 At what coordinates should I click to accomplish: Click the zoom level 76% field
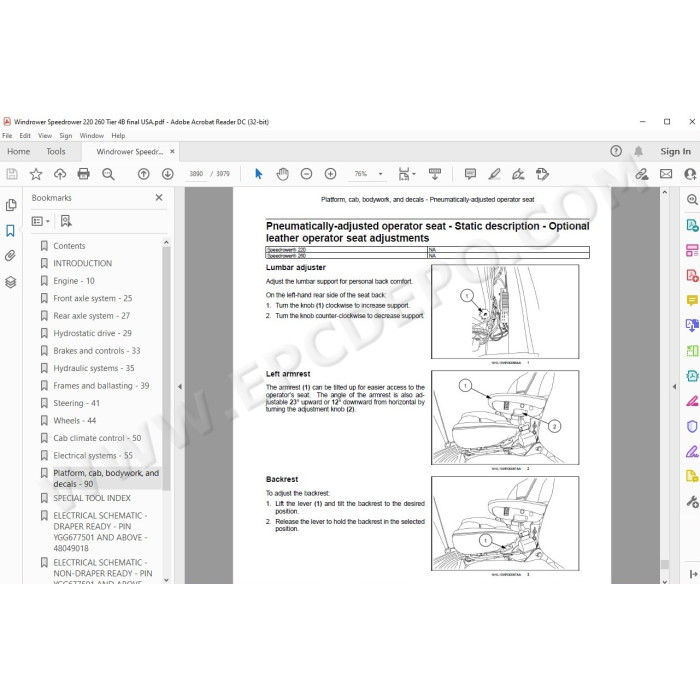click(x=361, y=174)
